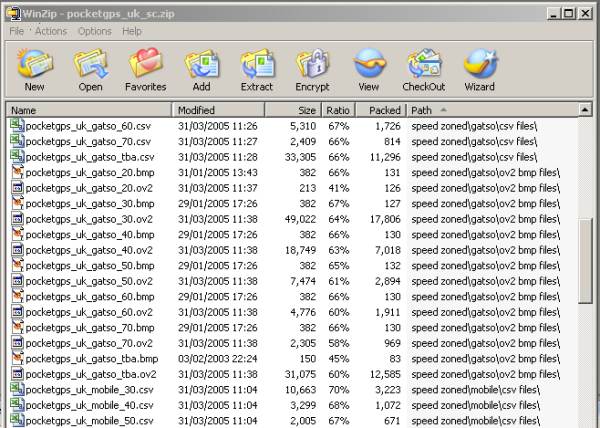Select file name pocketgps_uk_gatso_60.bmp

click(x=90, y=297)
